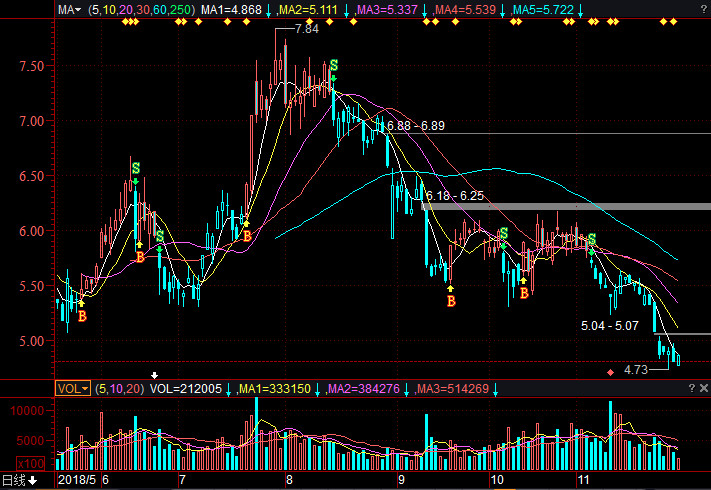The image size is (711, 490).
Task: Click the red diamond marker beside 4.73
Action: click(x=610, y=372)
